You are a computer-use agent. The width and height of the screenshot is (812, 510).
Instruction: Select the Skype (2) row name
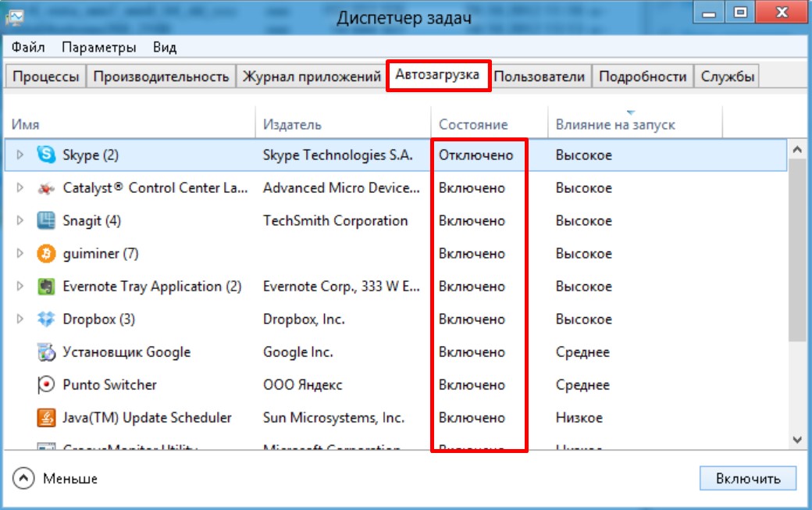coord(91,155)
